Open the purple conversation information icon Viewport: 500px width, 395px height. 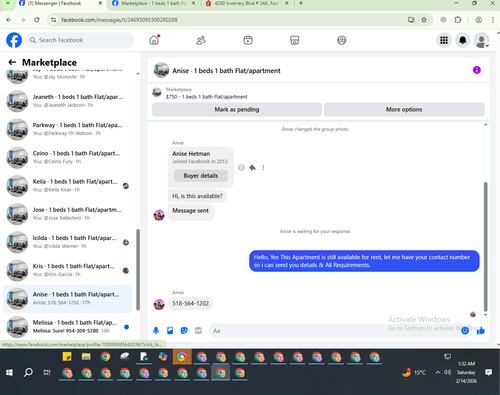[x=477, y=70]
